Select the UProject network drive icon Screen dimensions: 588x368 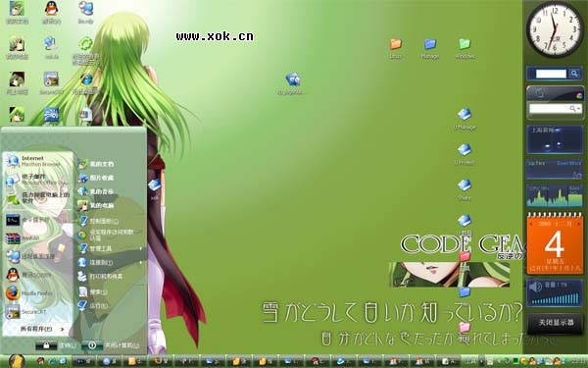(x=465, y=149)
